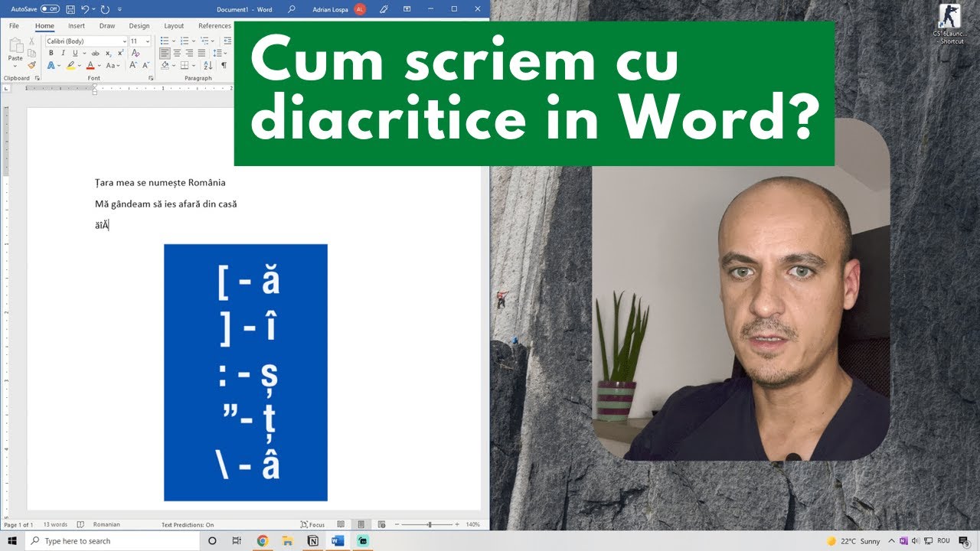The height and width of the screenshot is (551, 980).
Task: Click Clear All Formatting icon
Action: pos(136,53)
